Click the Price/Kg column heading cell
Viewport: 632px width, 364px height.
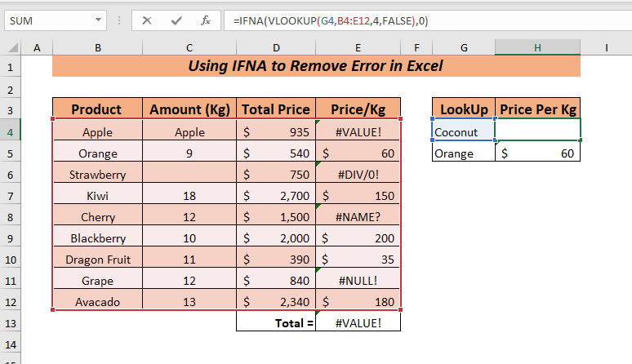359,109
